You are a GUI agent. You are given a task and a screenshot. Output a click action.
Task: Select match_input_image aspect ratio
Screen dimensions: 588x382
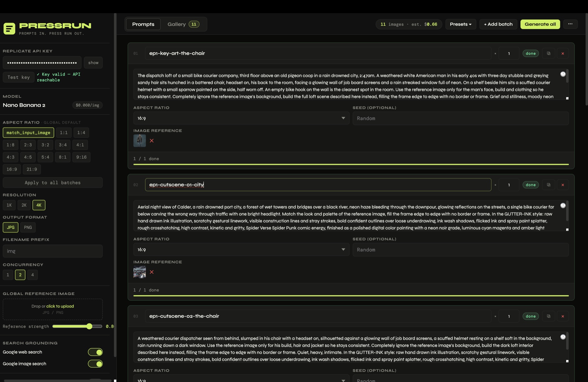click(28, 132)
